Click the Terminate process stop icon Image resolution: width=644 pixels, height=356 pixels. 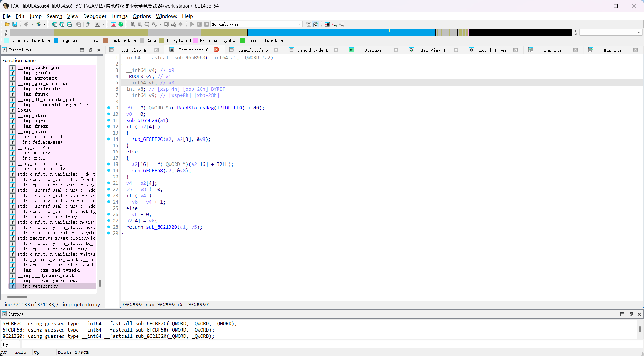point(207,24)
